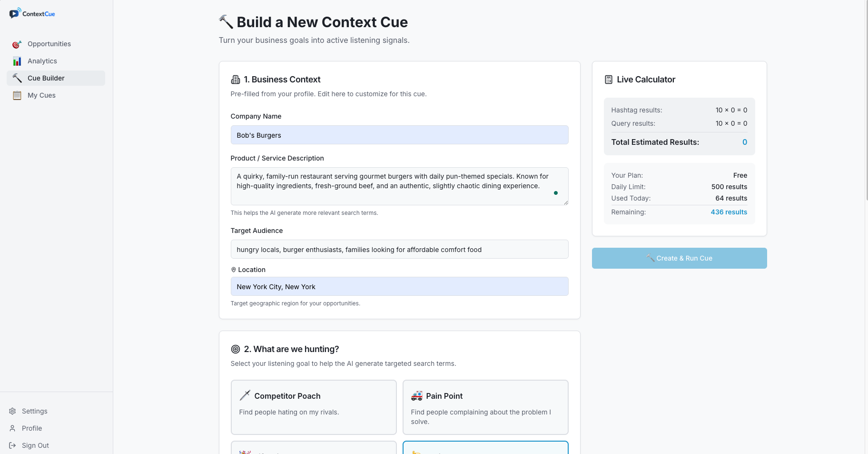This screenshot has width=868, height=454.
Task: Navigate to the Analytics page
Action: pyautogui.click(x=42, y=61)
